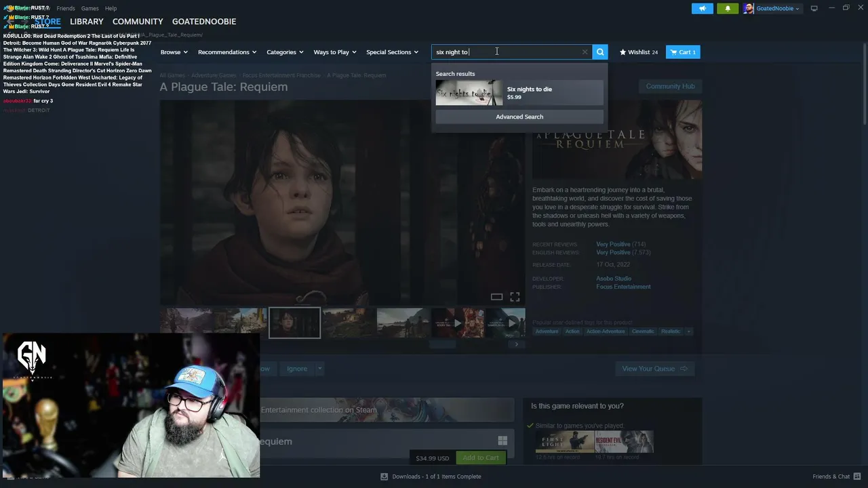Viewport: 868px width, 488px height.
Task: Go to the COMMUNITY tab
Action: point(138,22)
